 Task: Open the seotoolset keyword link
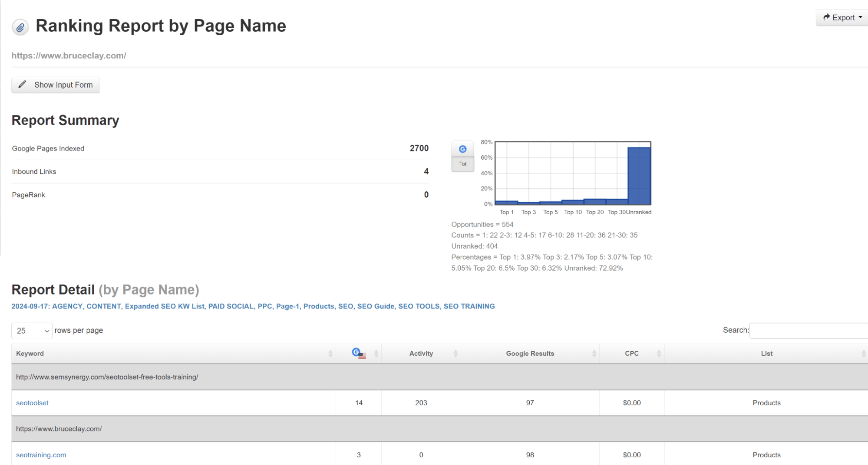(32, 403)
